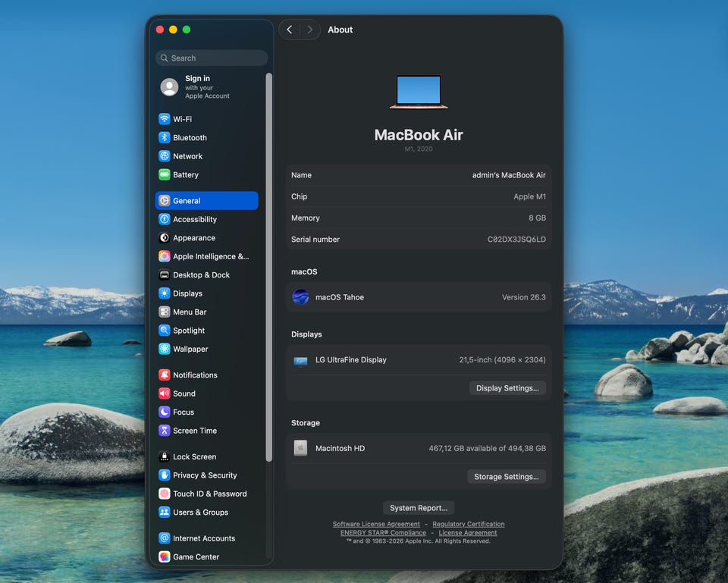Click the yellow minimize window button

(x=173, y=30)
